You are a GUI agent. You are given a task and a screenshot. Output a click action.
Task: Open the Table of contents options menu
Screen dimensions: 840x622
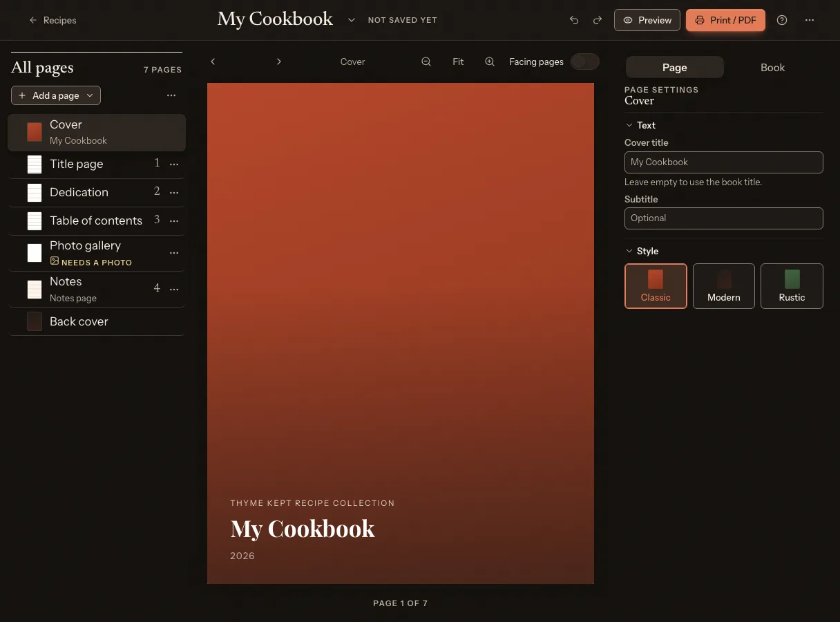click(174, 221)
